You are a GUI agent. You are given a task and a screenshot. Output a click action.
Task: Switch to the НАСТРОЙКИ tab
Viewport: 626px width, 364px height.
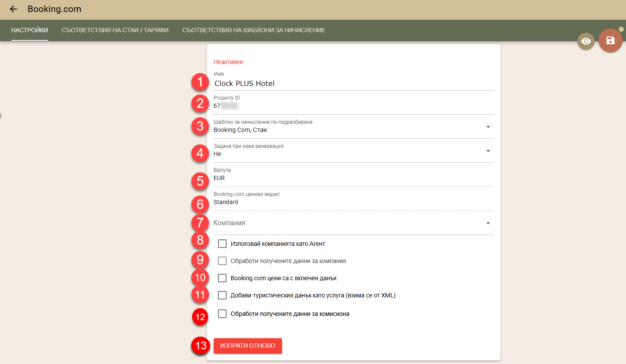pos(30,30)
